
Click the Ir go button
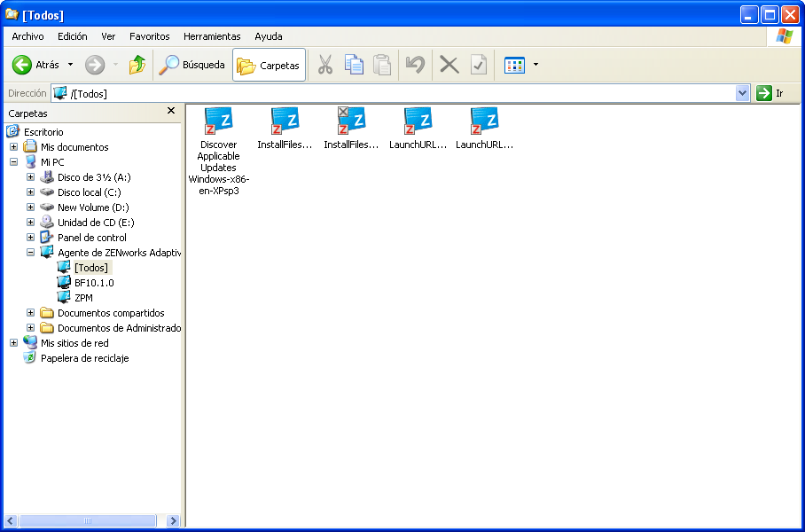pos(770,93)
